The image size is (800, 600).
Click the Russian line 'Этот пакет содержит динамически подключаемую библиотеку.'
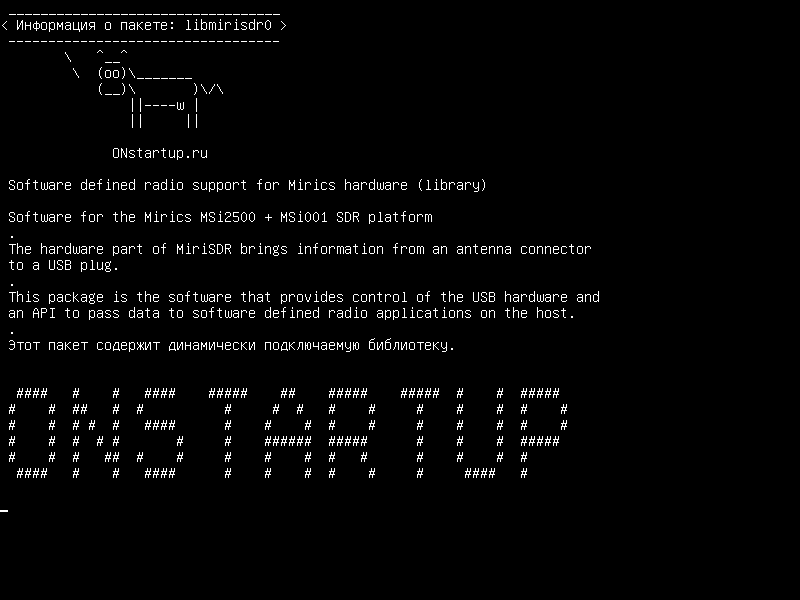click(x=232, y=345)
